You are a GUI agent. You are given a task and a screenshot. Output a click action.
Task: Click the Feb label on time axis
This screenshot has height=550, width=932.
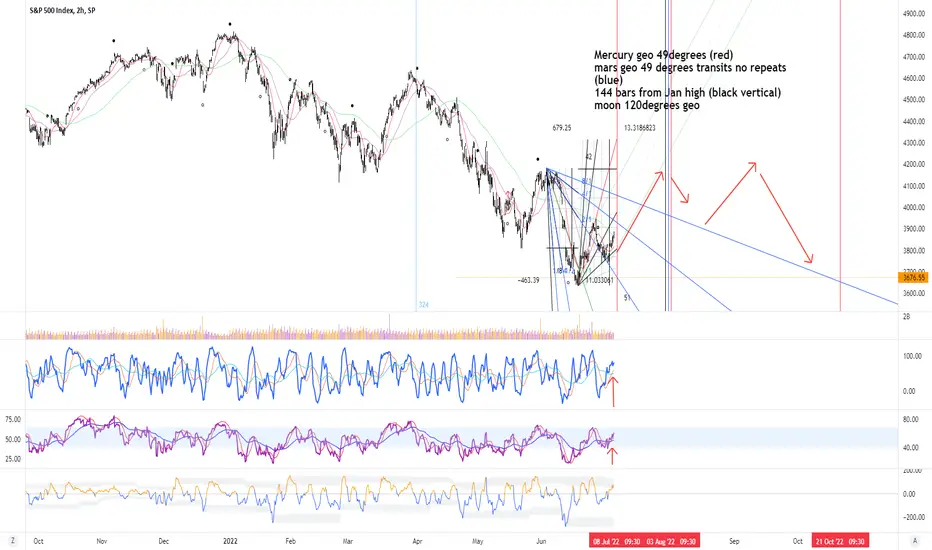pyautogui.click(x=290, y=541)
